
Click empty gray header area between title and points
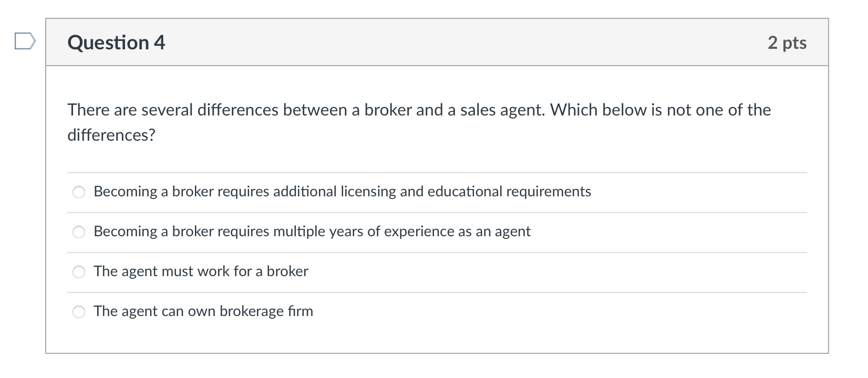466,43
